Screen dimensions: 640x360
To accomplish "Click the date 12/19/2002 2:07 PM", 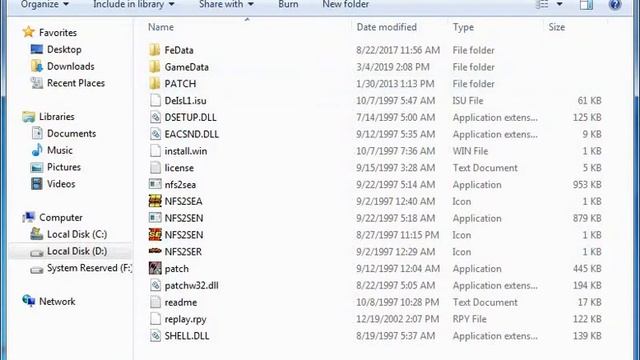I will coord(398,319).
